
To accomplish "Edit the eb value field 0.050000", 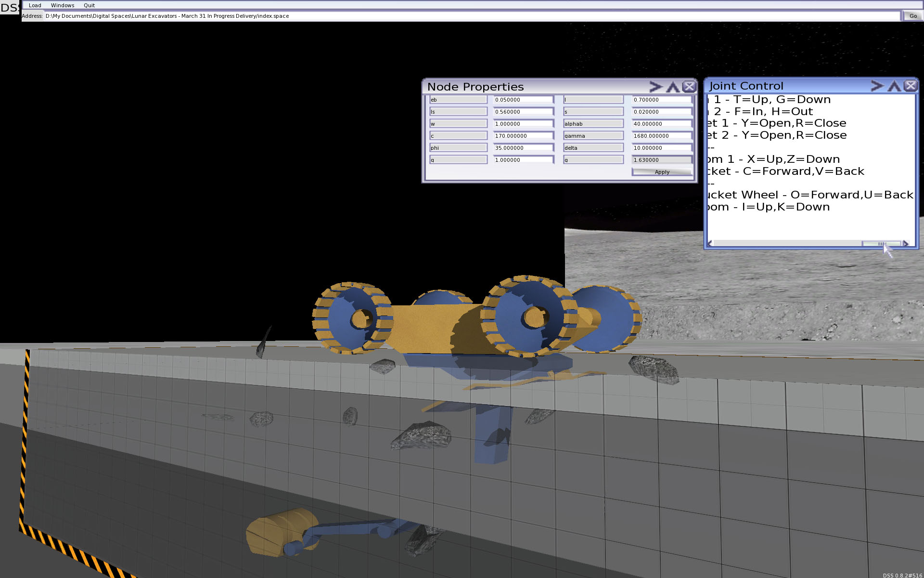I will pos(523,100).
